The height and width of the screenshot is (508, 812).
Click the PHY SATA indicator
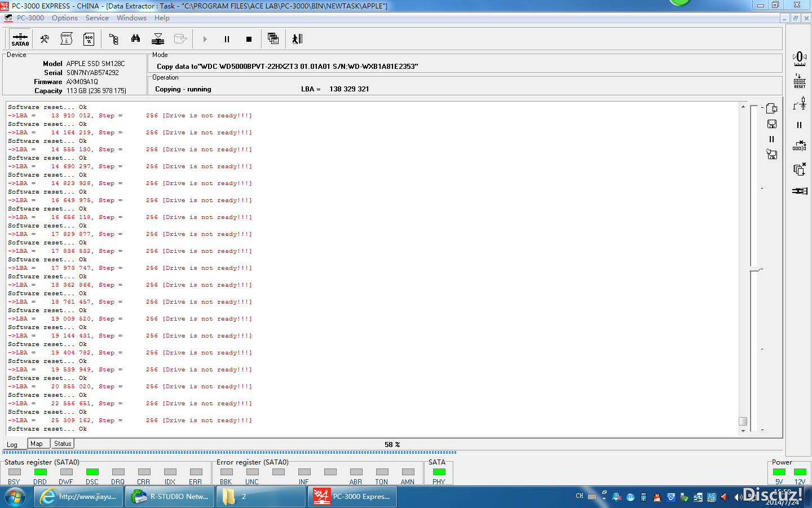tap(439, 472)
